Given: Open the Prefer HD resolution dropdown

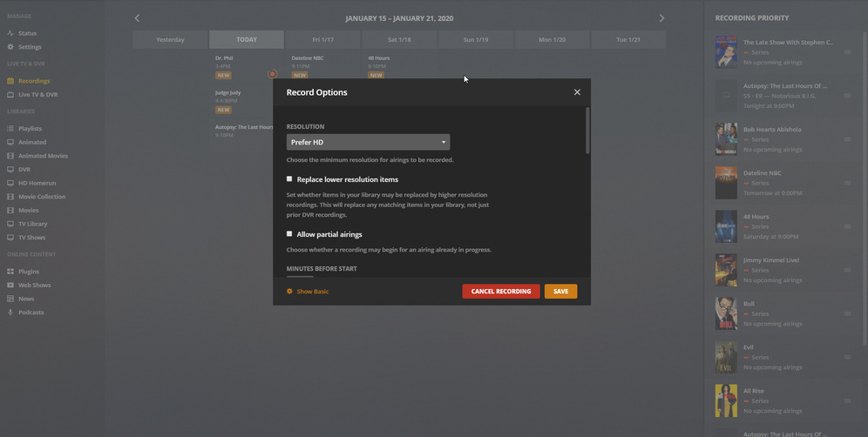Looking at the screenshot, I should [x=368, y=142].
